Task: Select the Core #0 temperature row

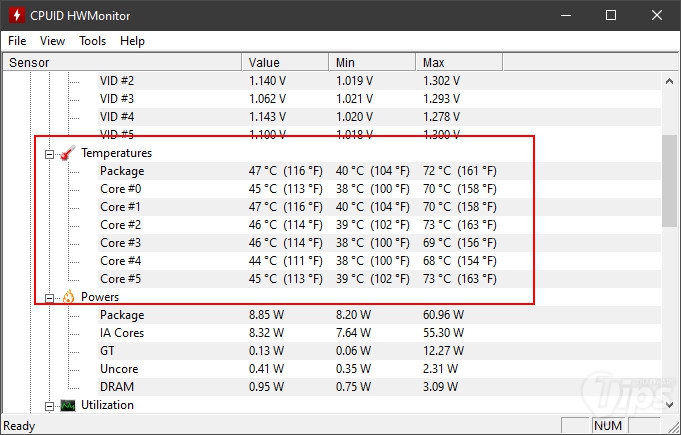Action: pos(379,189)
